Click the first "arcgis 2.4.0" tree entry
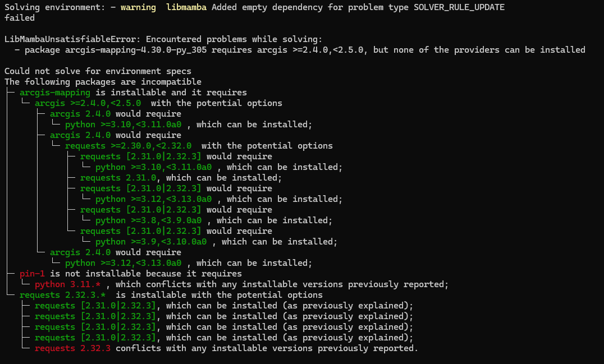 (80, 114)
